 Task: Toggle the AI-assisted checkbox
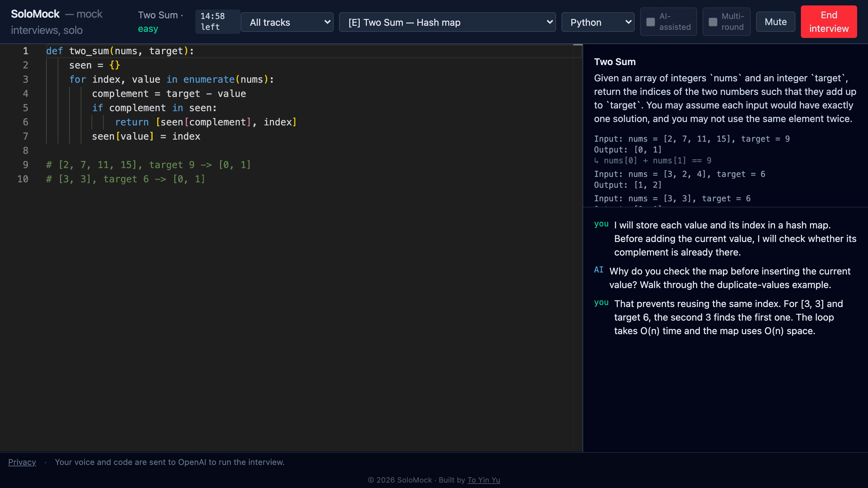click(650, 22)
